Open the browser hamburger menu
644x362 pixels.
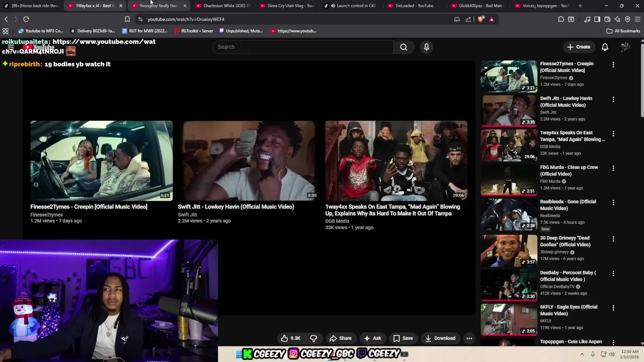[637, 19]
